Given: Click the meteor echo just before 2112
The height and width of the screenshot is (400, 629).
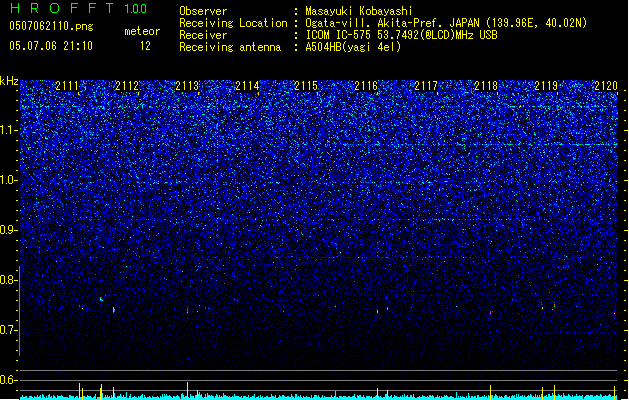Looking at the screenshot, I should 114,310.
